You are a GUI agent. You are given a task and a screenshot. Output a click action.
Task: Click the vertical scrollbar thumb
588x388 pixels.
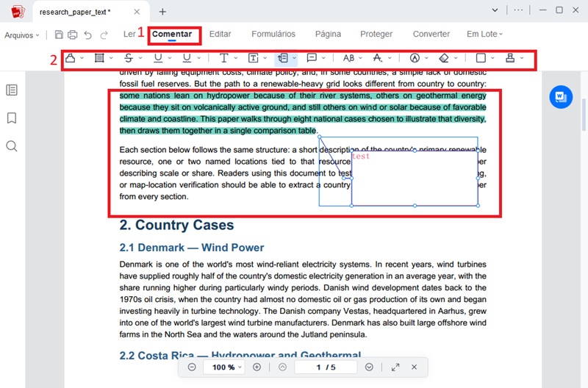tap(584, 115)
